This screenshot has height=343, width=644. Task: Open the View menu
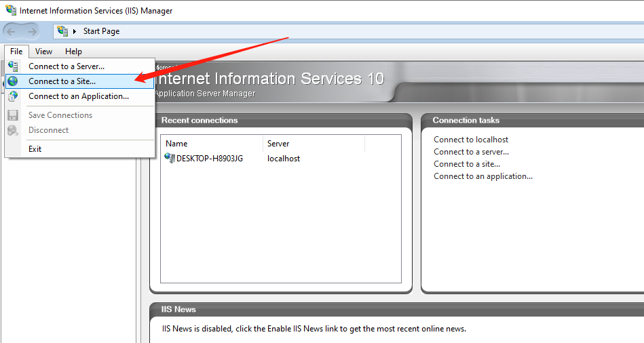coord(43,52)
